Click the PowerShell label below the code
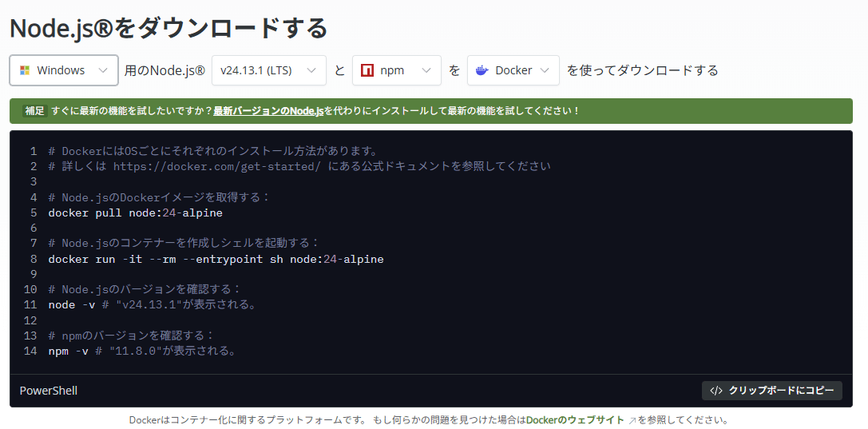 [49, 391]
